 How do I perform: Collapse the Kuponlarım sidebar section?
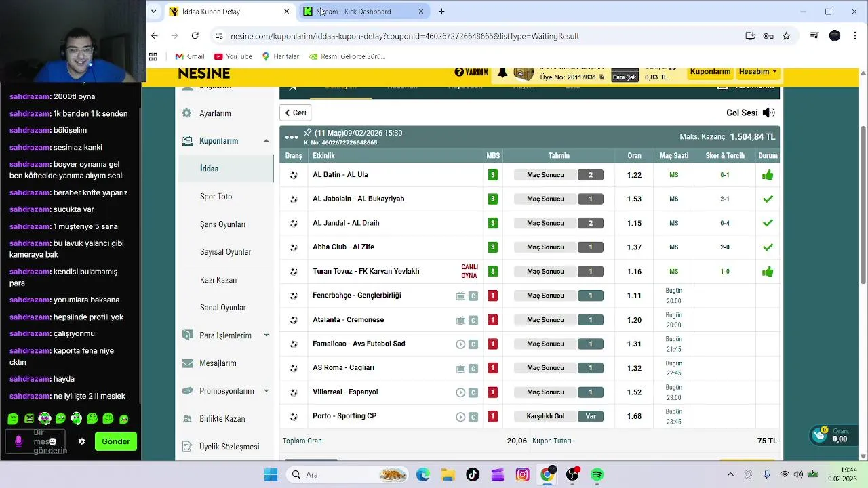point(266,141)
